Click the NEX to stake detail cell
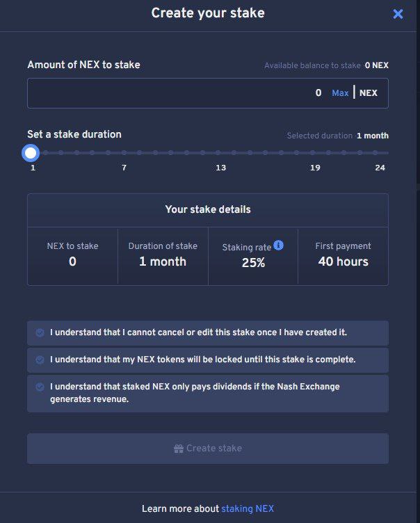This screenshot has width=420, height=523. [72, 255]
